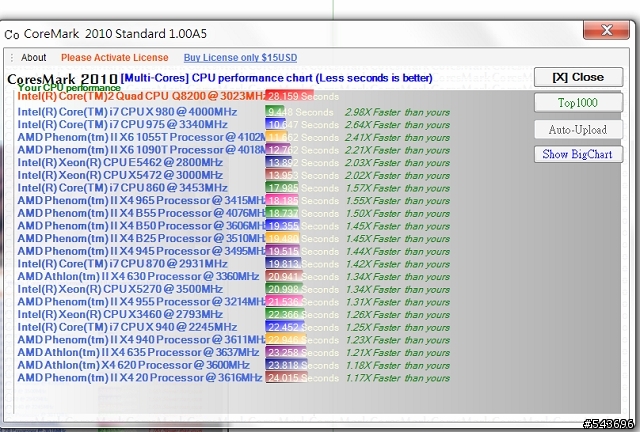Click the 17.985 Seconds bar
The height and width of the screenshot is (432, 640).
tap(282, 188)
